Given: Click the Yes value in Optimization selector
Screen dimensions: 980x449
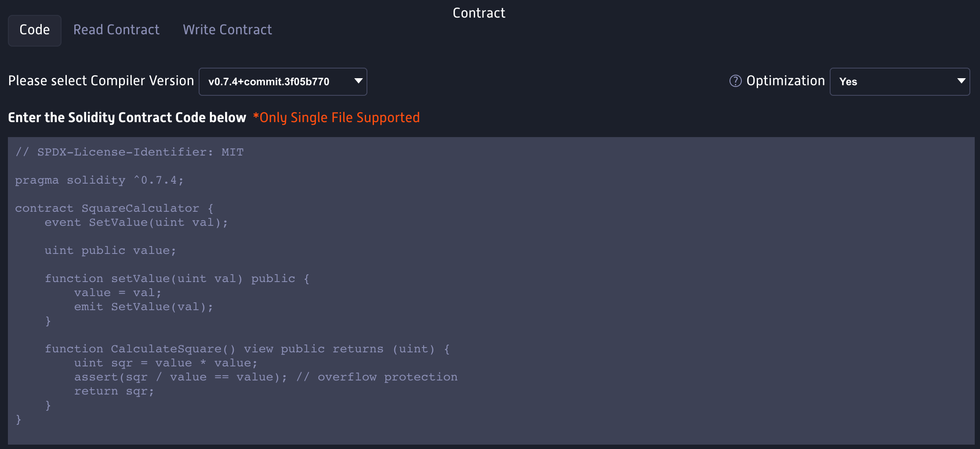Looking at the screenshot, I should (848, 81).
